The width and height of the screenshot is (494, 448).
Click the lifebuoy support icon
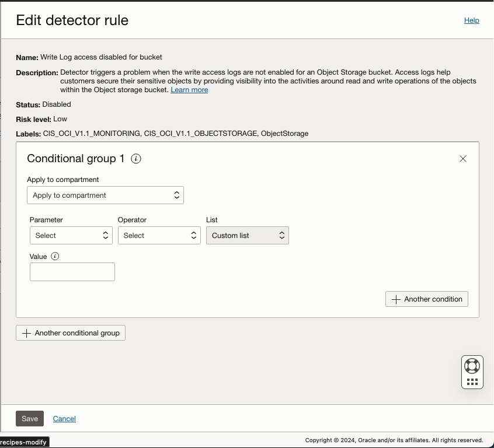[472, 365]
